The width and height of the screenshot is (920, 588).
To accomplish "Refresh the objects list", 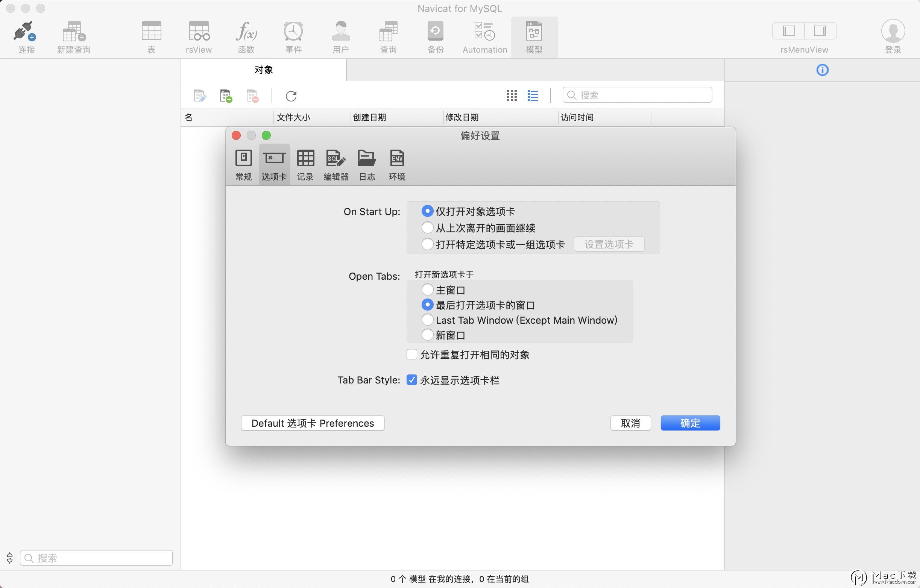I will point(291,96).
